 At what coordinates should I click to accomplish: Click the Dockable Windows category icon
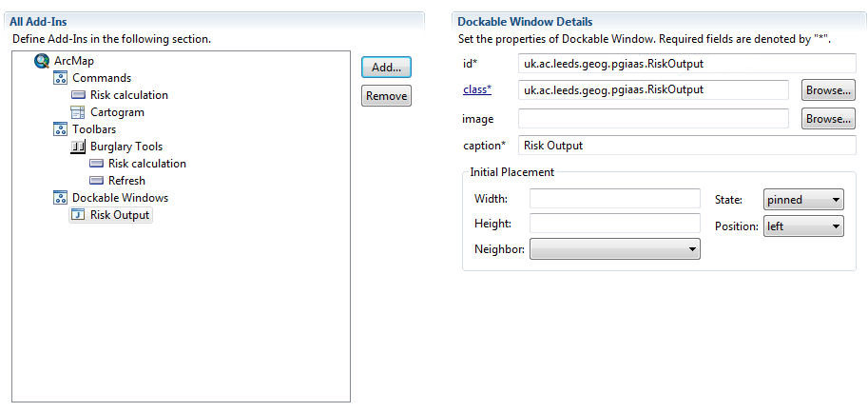[x=60, y=198]
